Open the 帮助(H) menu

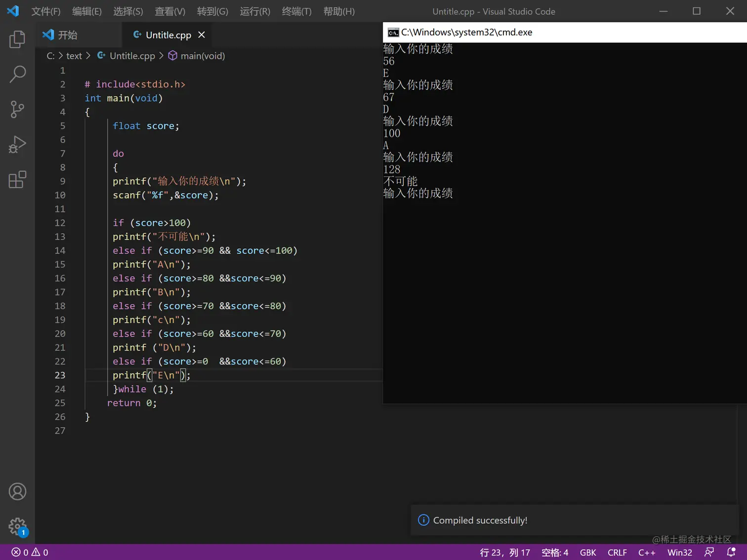(x=339, y=11)
